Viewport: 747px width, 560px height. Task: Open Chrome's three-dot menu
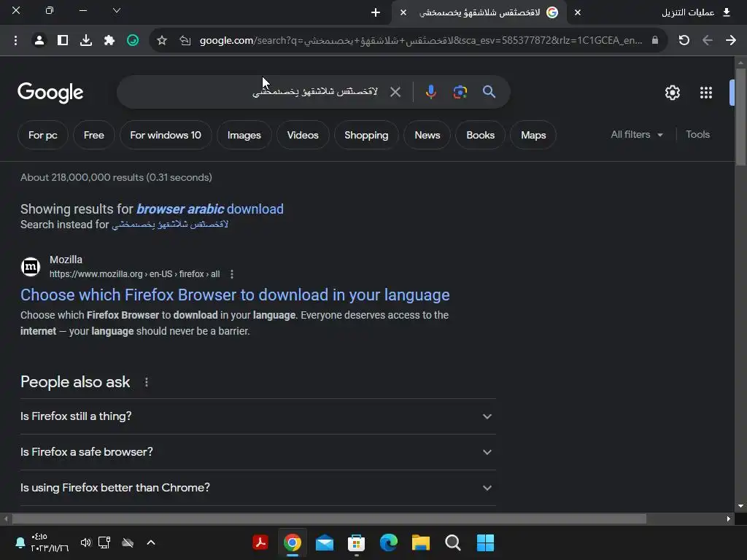pos(16,41)
